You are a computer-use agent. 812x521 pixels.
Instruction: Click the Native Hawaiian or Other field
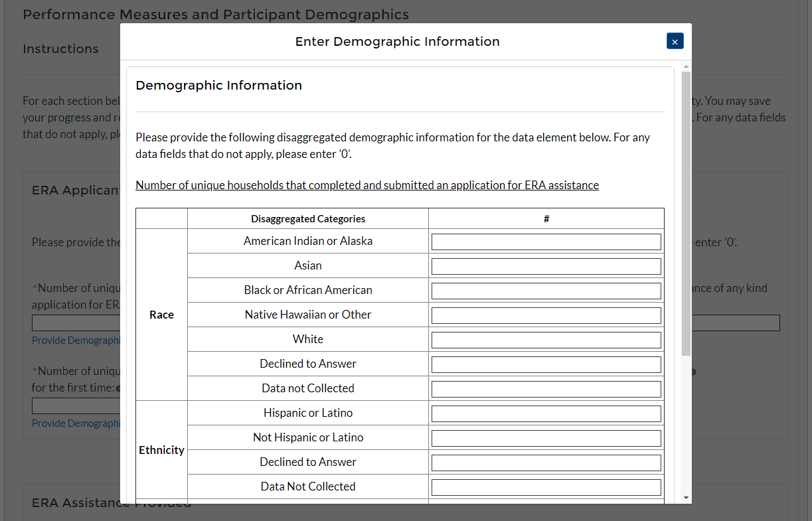(x=546, y=315)
